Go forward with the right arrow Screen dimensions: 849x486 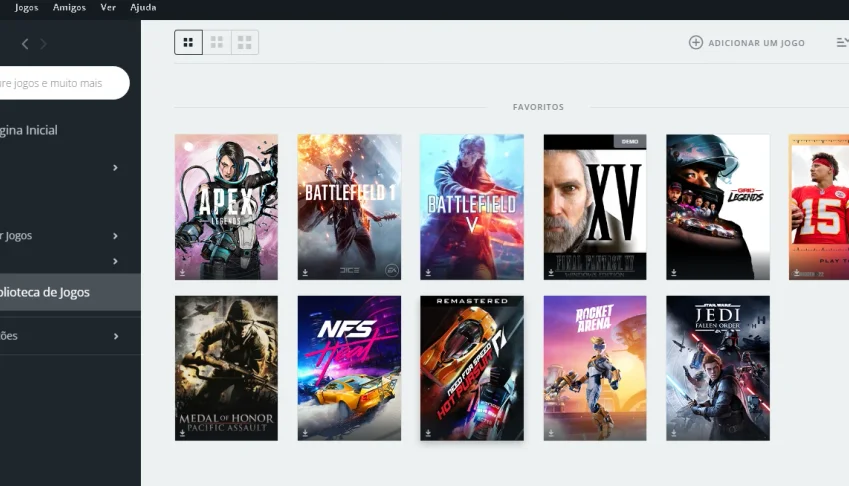pyautogui.click(x=43, y=44)
